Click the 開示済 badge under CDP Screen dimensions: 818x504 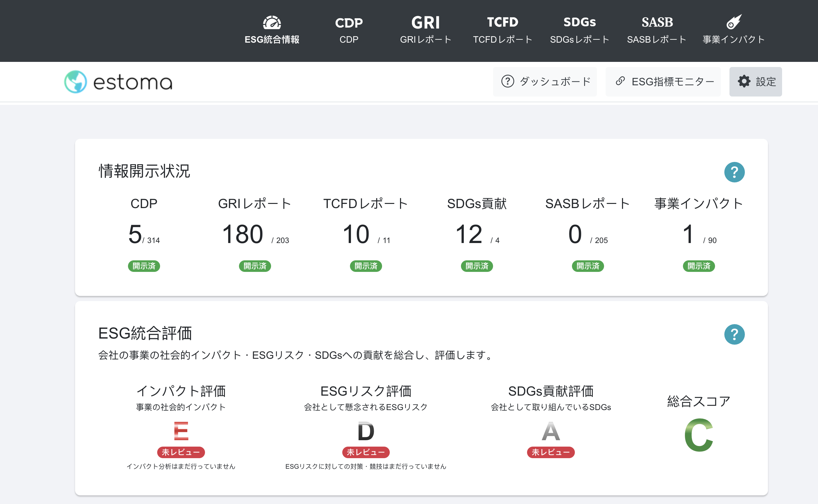[144, 266]
